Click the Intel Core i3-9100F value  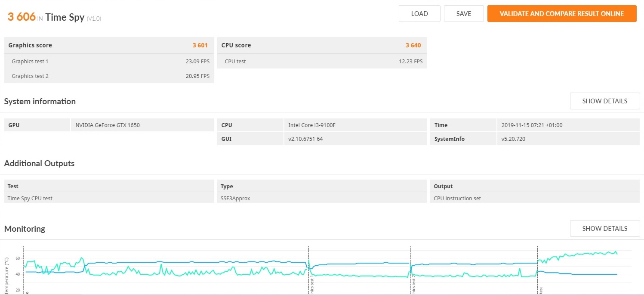tap(311, 125)
